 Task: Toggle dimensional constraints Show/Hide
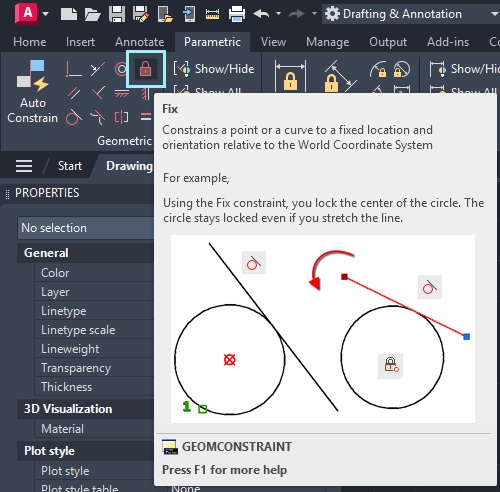(464, 69)
